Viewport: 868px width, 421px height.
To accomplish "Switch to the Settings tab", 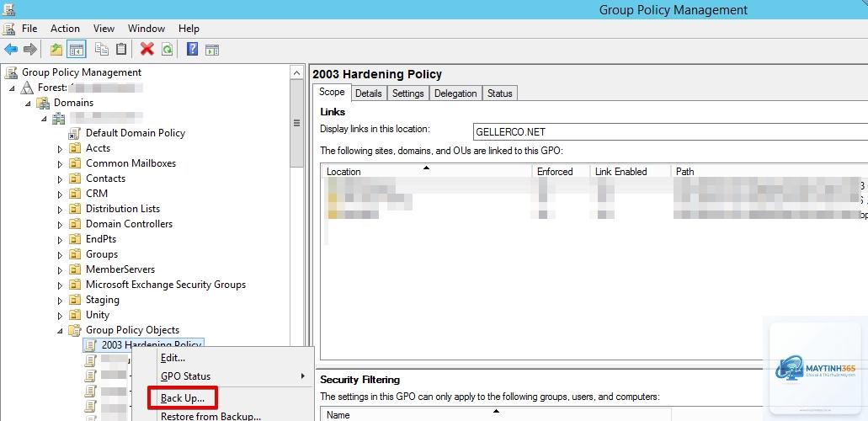I will tap(408, 93).
